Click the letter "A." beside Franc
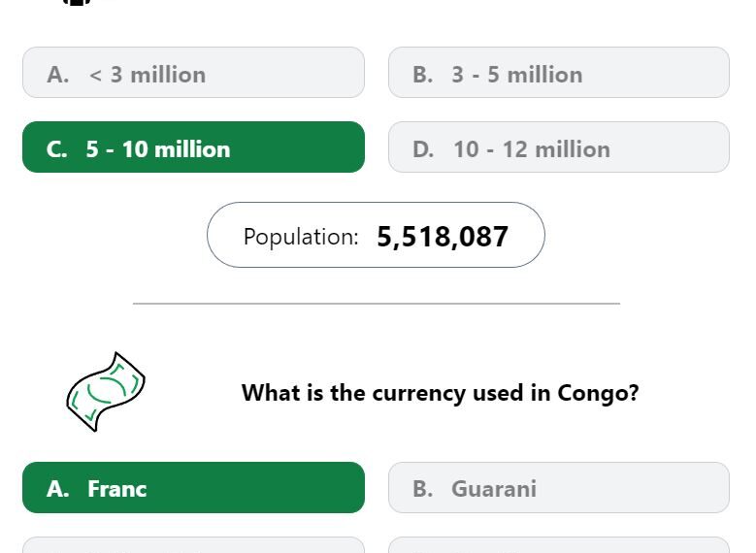Viewport: 756px width, 553px height. (x=57, y=488)
